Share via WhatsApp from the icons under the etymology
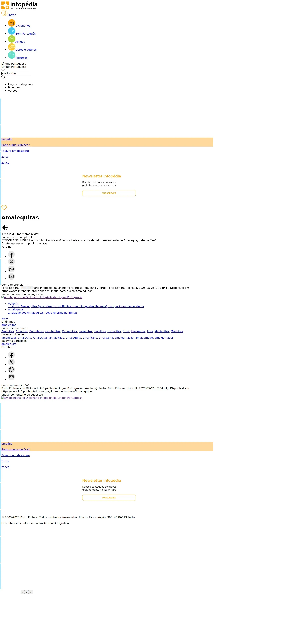This screenshot has width=302, height=644. click(11, 269)
